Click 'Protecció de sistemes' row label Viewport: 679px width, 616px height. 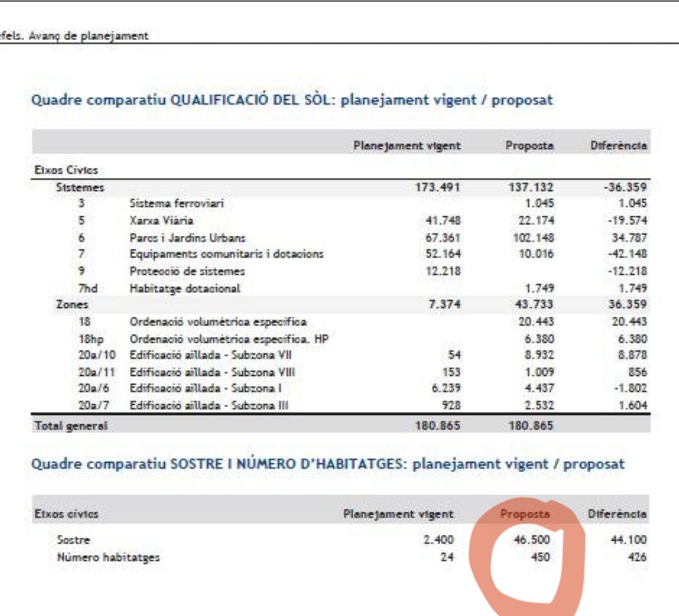point(187,272)
